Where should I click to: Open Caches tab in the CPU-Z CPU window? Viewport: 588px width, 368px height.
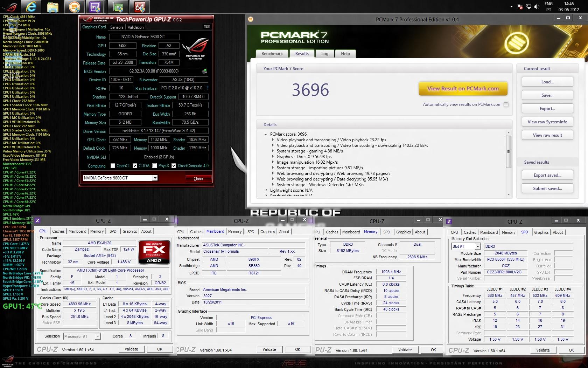point(58,231)
